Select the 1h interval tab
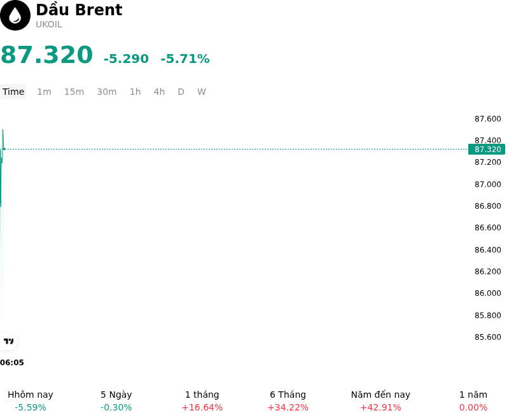The image size is (509, 420). (x=136, y=92)
